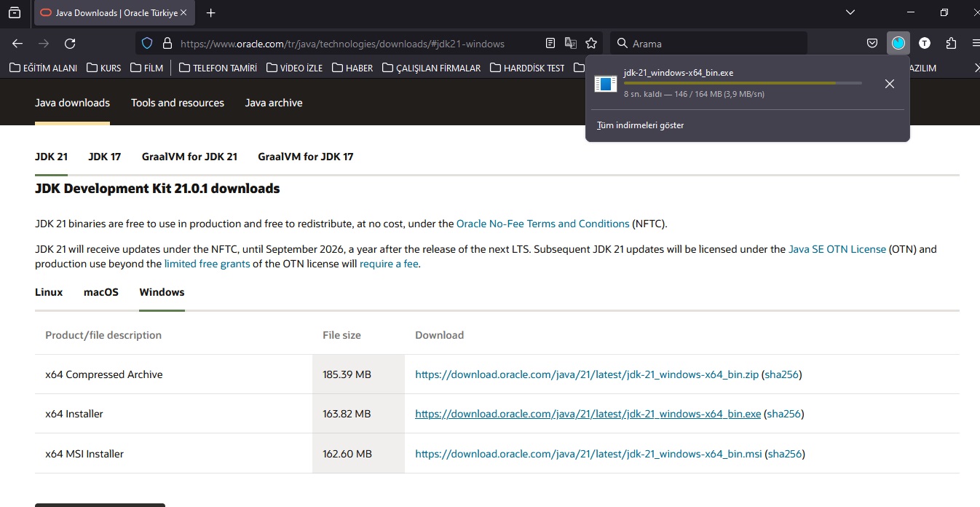Reload the current page
The height and width of the screenshot is (507, 980).
tap(70, 44)
